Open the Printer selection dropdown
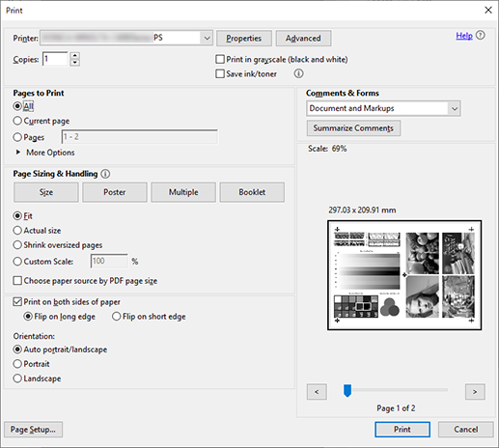Image resolution: width=499 pixels, height=448 pixels. 207,39
